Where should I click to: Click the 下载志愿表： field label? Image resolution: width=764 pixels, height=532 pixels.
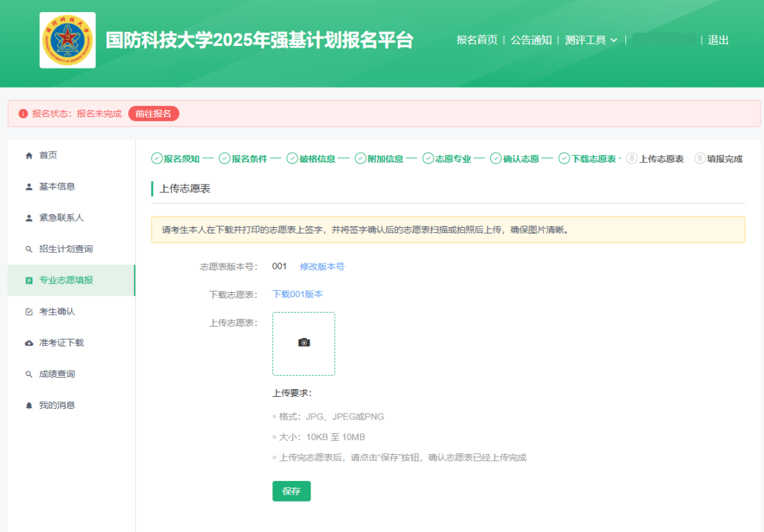233,295
